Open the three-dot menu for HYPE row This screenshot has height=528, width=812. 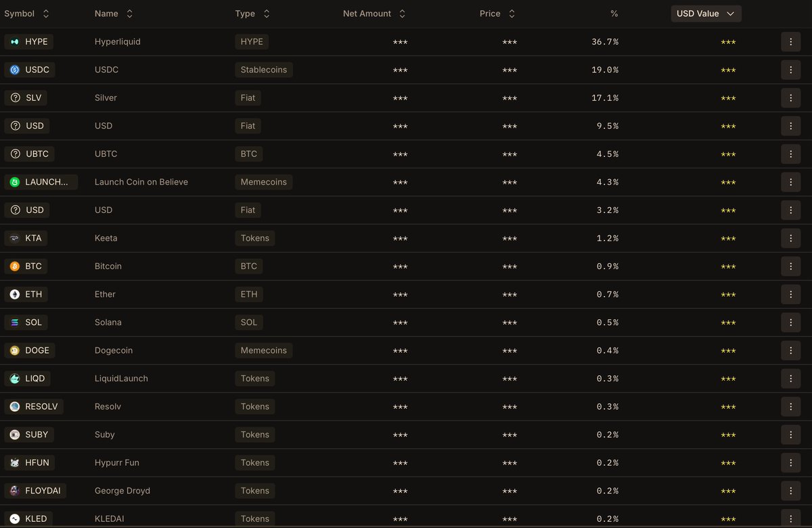pyautogui.click(x=790, y=42)
